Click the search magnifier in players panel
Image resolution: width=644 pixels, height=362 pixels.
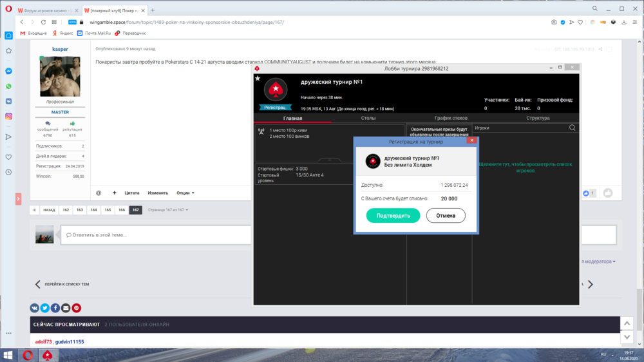[572, 128]
